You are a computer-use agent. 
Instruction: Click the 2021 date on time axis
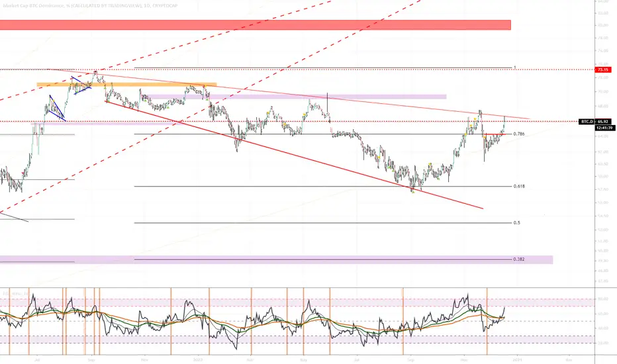(518, 359)
